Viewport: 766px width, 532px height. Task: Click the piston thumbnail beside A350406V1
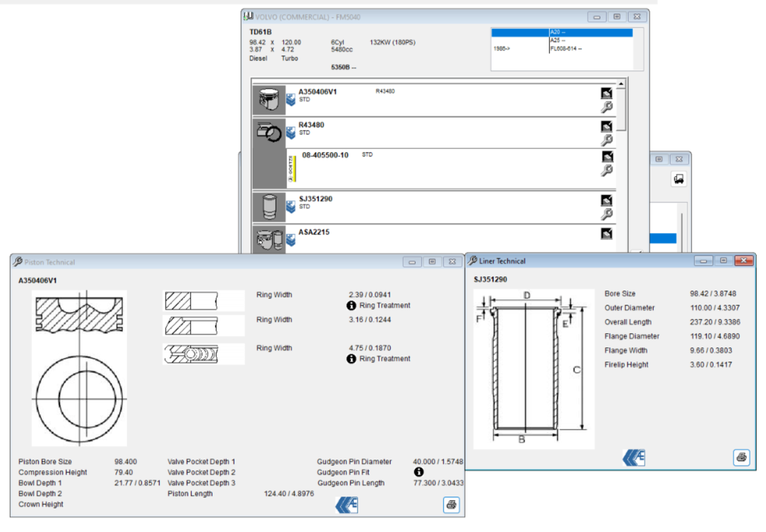click(269, 99)
